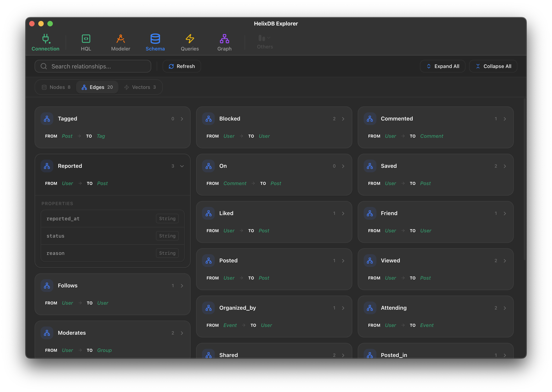
Task: Focus the Search relationships field
Action: 97,66
